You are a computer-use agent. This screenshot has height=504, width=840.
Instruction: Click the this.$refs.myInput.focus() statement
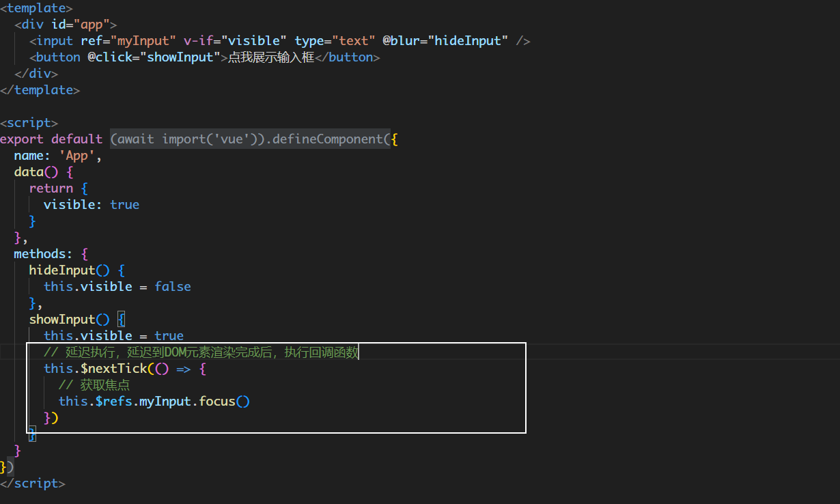(x=154, y=402)
